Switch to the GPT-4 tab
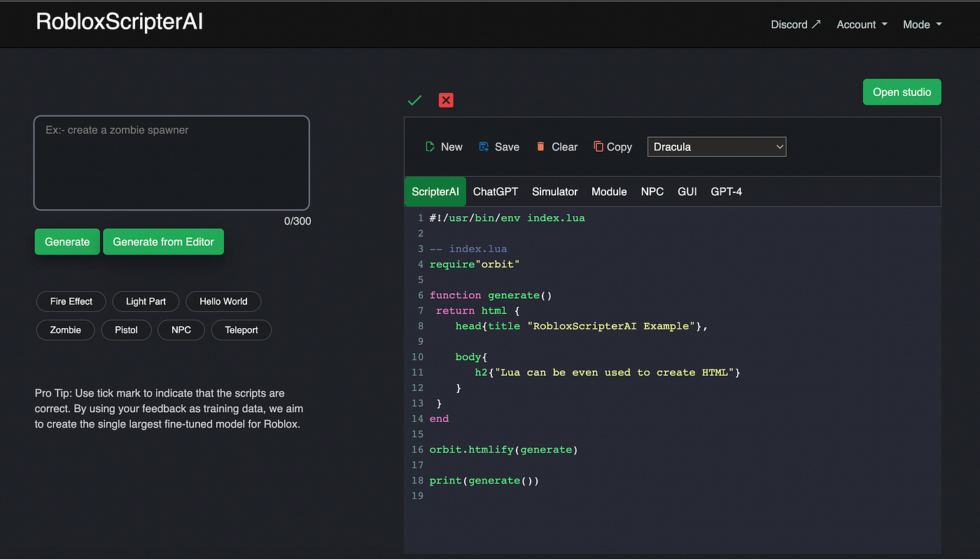This screenshot has height=559, width=980. click(727, 192)
